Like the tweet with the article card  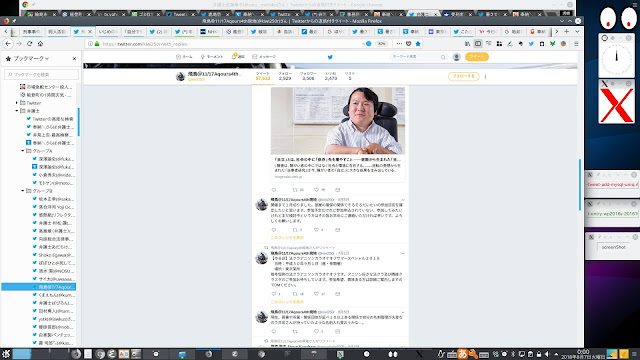click(x=316, y=190)
